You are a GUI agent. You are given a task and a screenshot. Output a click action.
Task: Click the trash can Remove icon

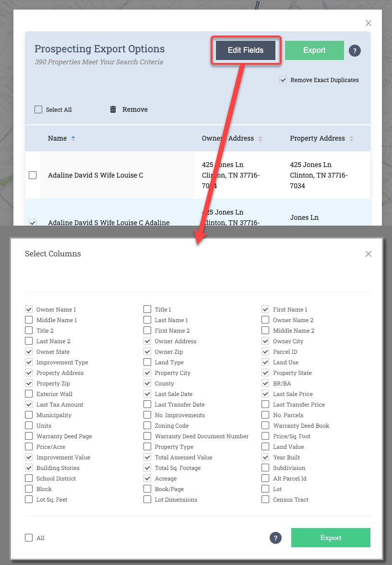(113, 109)
